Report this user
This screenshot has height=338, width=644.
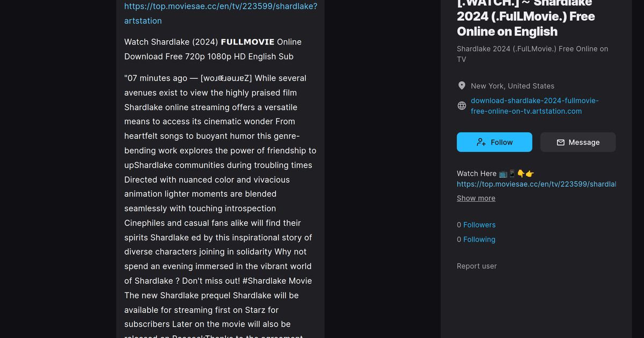[x=477, y=266]
